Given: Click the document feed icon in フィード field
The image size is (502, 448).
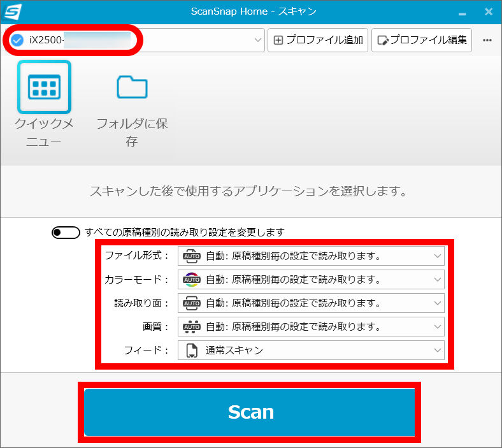Looking at the screenshot, I should click(192, 350).
